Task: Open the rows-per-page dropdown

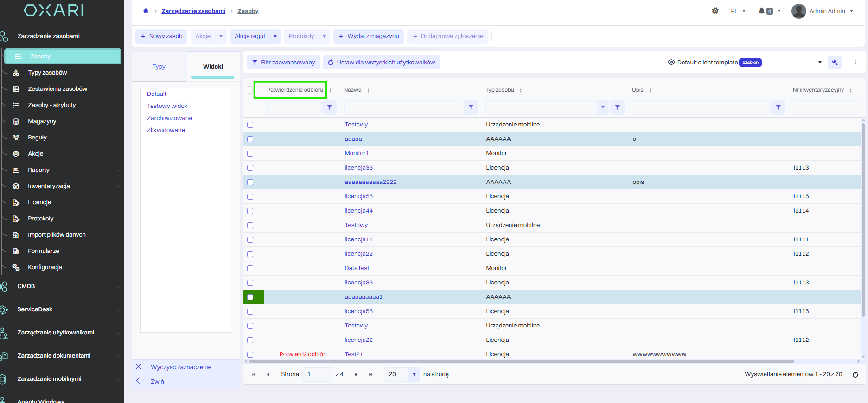Action: click(x=414, y=374)
